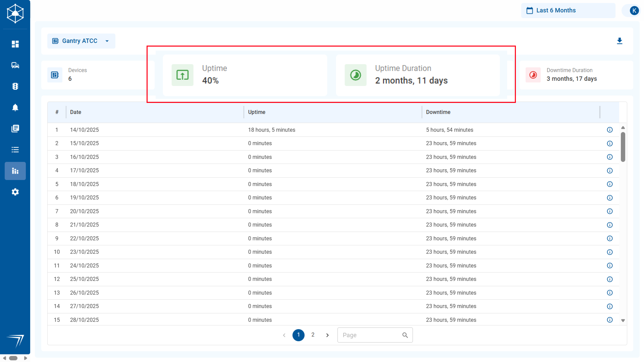644x362 pixels.
Task: Open the Last 6 Months date range selector
Action: pos(568,11)
